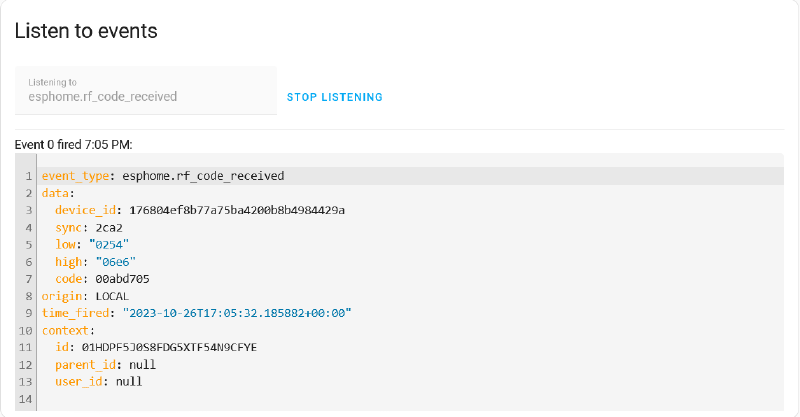Screen dimensions: 800x417
Task: Click line number 1 in the gutter
Action: [29, 176]
